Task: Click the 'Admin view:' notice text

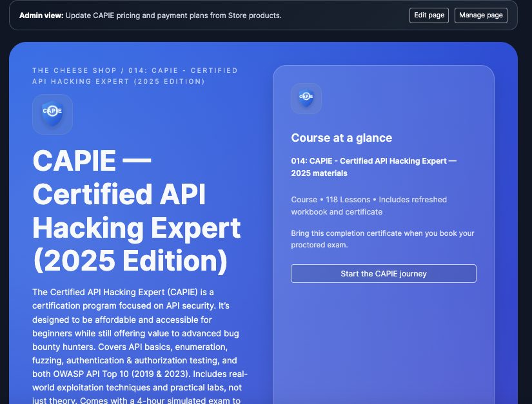Action: point(150,15)
